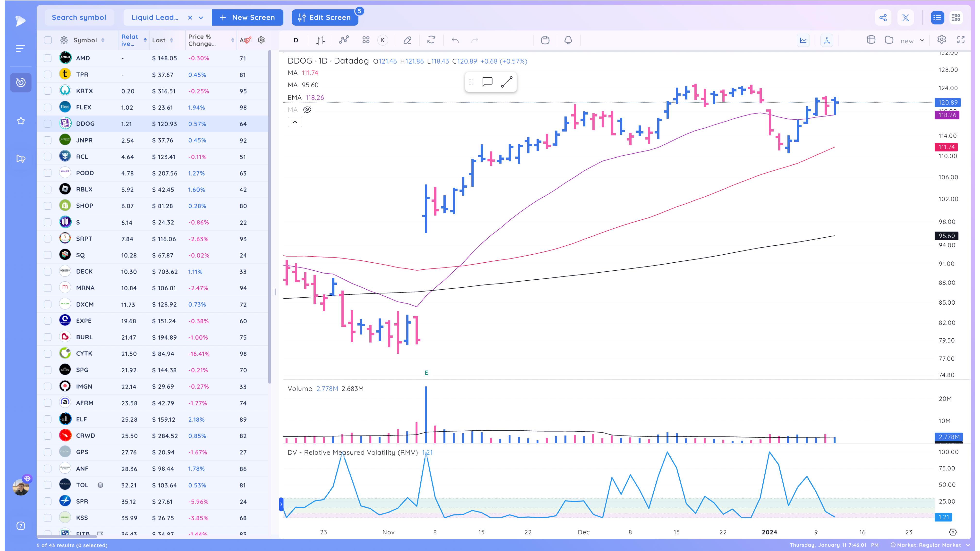Open the favorites star in sidebar
The width and height of the screenshot is (980, 551).
(x=21, y=121)
